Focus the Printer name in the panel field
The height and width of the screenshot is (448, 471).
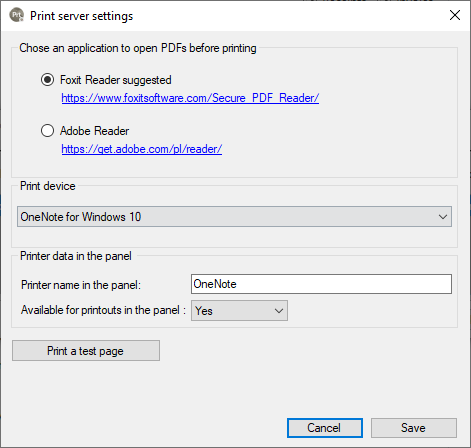click(321, 284)
